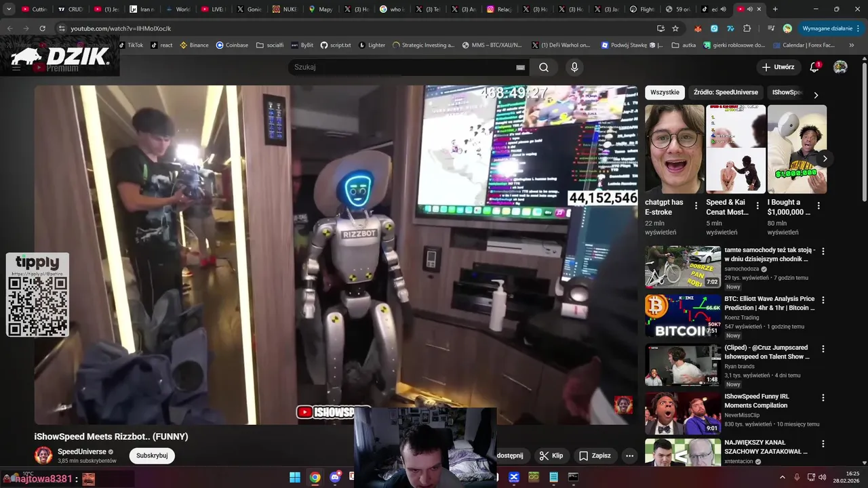Start voice search with microphone icon
The width and height of the screenshot is (868, 488).
(x=574, y=67)
